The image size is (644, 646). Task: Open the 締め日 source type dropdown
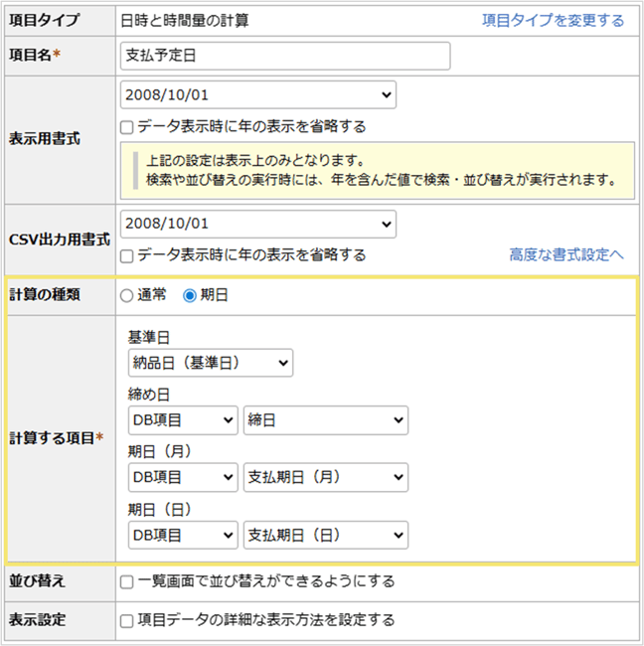tap(183, 420)
